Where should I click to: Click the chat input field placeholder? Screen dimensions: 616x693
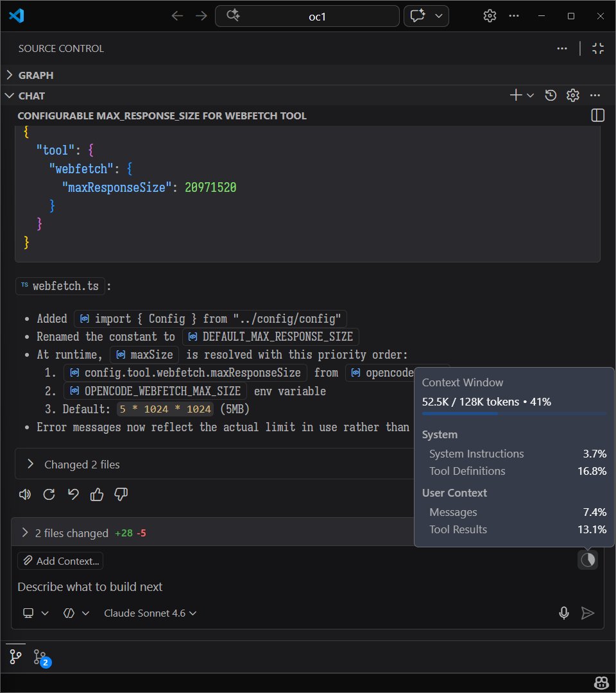[x=90, y=586]
